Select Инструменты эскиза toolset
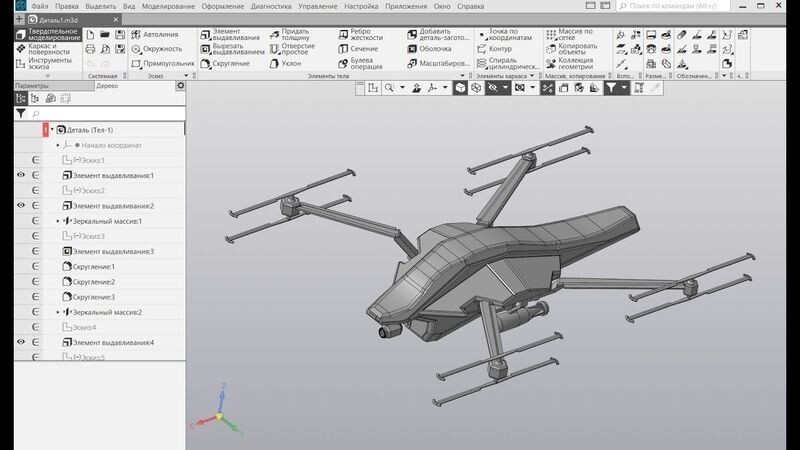 [48, 63]
